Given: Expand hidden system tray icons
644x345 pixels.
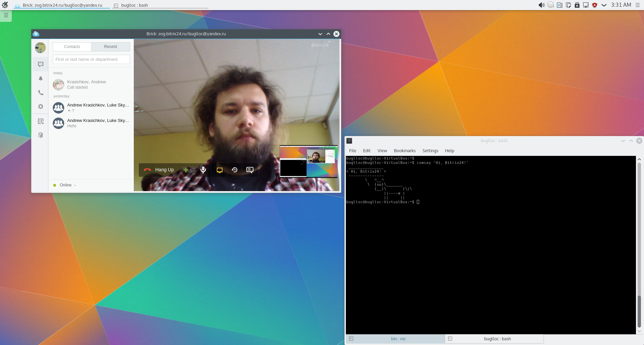Looking at the screenshot, I should coord(604,5).
